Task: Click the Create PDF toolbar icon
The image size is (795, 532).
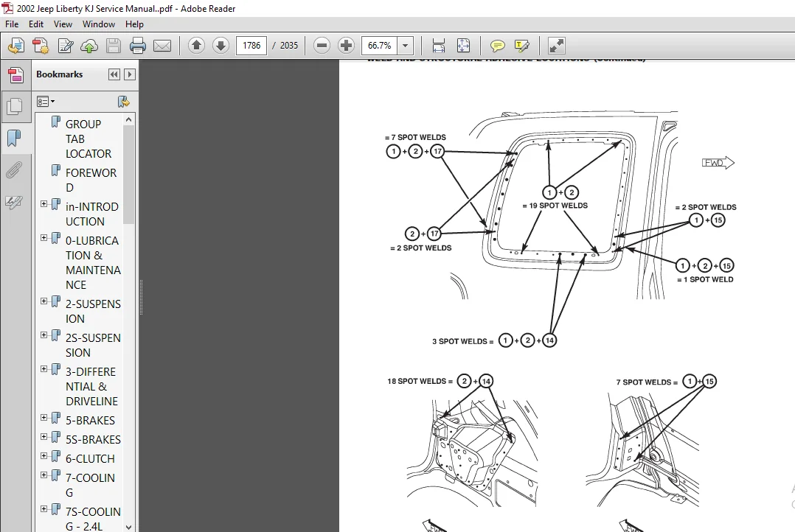Action: pyautogui.click(x=41, y=46)
